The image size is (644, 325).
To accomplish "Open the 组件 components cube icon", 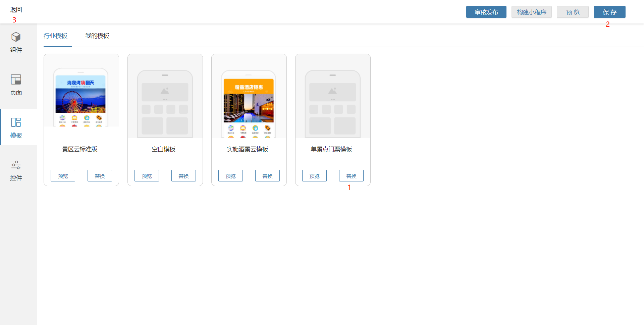I will (16, 37).
